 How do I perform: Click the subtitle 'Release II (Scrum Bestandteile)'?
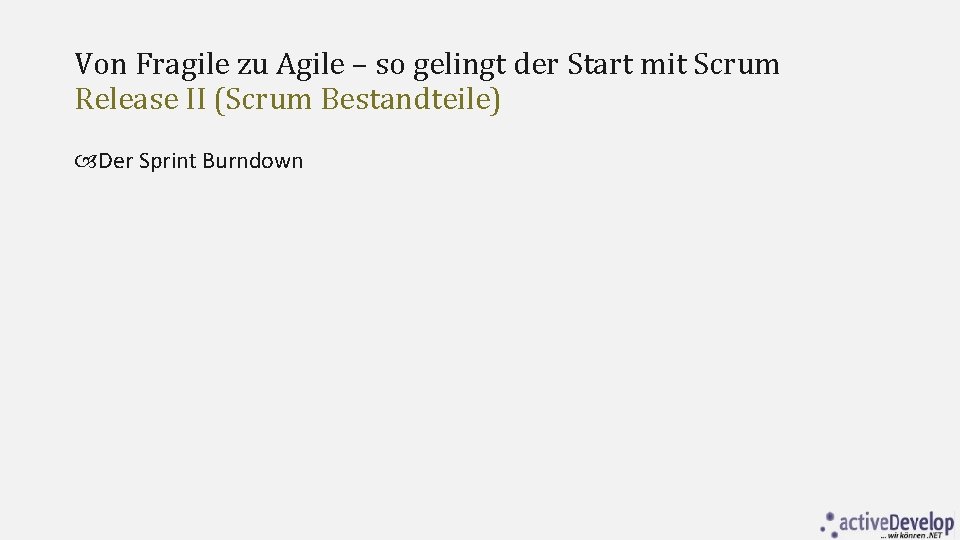click(x=287, y=99)
